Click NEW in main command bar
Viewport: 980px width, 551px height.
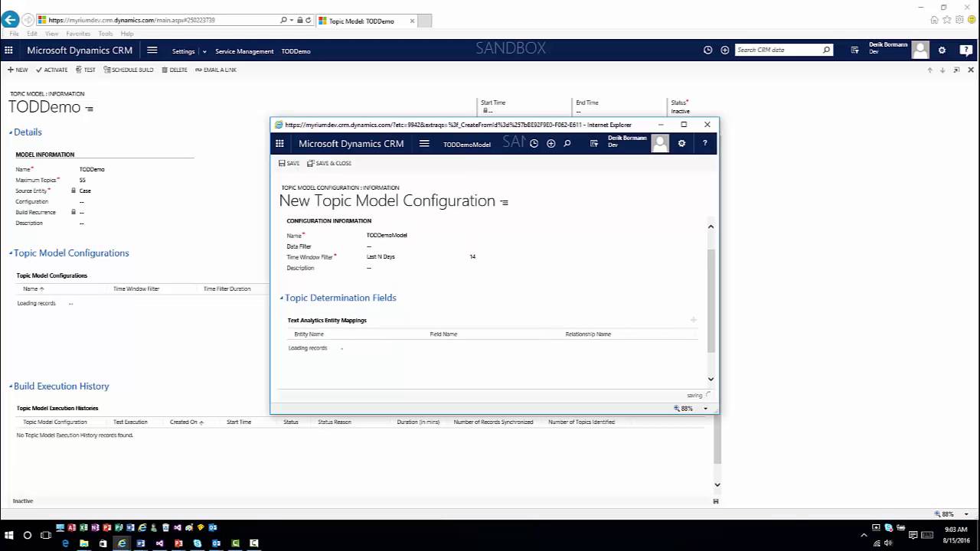point(18,70)
